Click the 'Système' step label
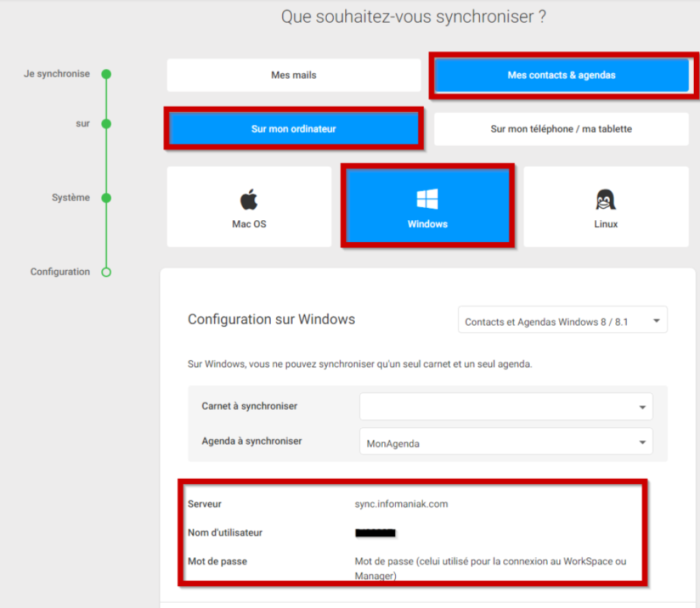The height and width of the screenshot is (608, 700). pos(70,198)
